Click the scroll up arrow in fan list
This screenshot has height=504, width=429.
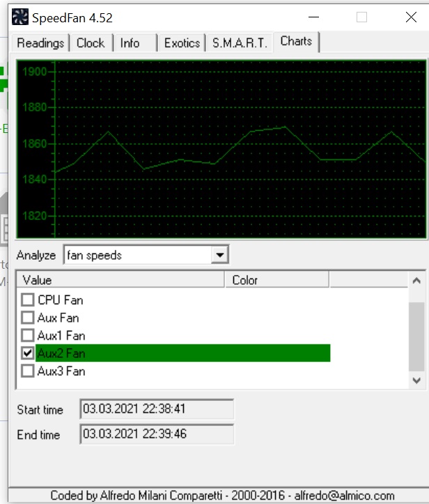point(416,281)
